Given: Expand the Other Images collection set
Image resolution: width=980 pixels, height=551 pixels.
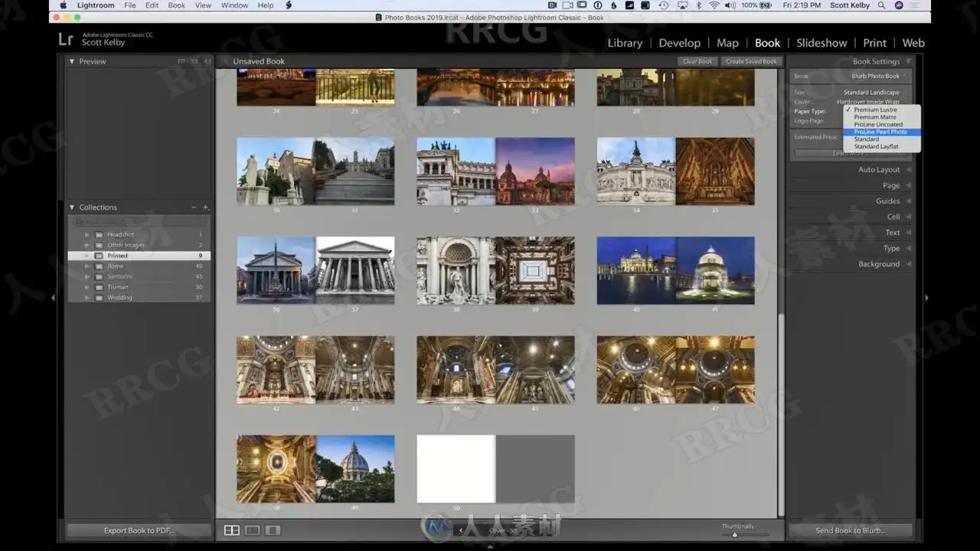Looking at the screenshot, I should [x=87, y=246].
